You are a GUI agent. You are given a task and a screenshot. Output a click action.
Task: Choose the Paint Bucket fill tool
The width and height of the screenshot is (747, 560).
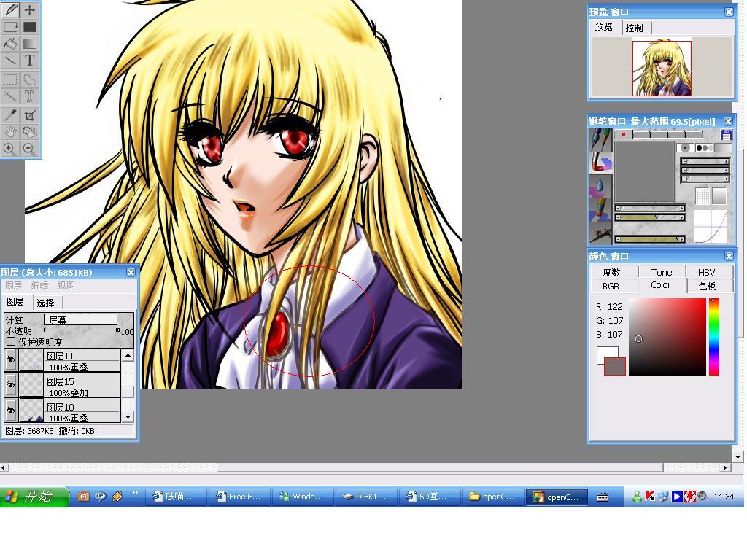point(11,44)
